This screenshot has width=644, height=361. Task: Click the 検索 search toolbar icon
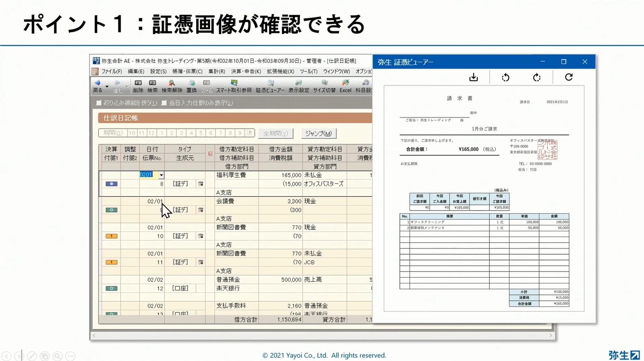[x=152, y=86]
